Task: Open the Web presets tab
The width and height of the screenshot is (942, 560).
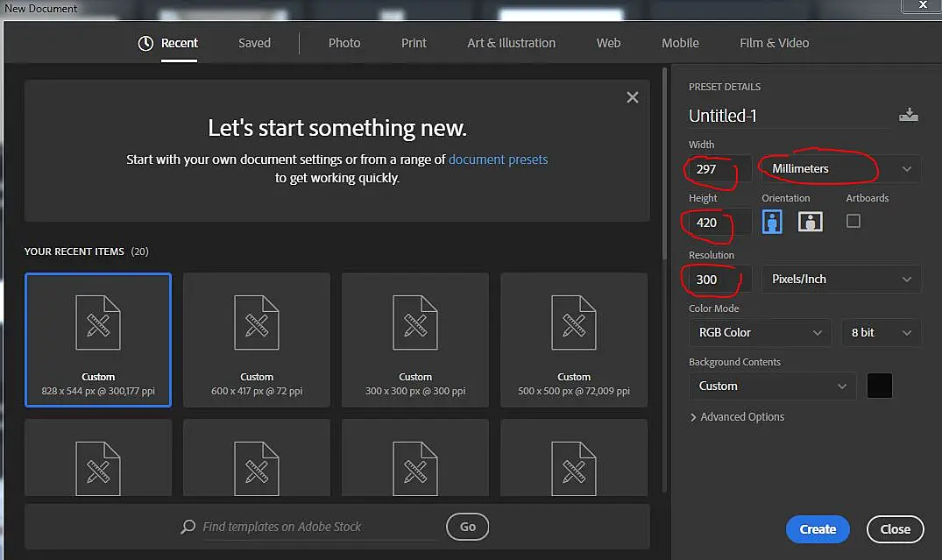Action: click(x=608, y=43)
